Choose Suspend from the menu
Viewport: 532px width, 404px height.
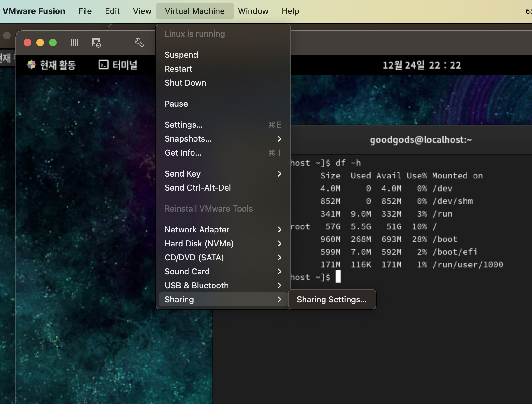[x=223, y=55]
